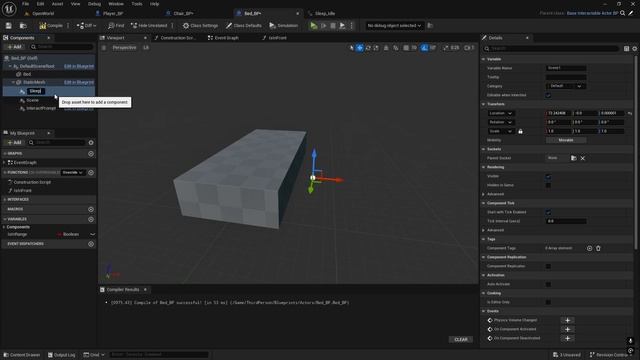The width and height of the screenshot is (640, 360).
Task: Expand the Interfaces section in My Blueprint
Action: pyautogui.click(x=4, y=200)
